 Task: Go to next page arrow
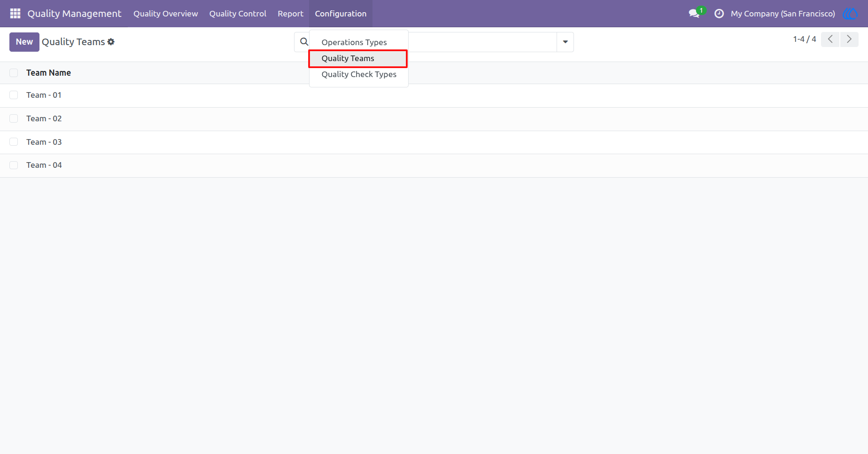point(849,39)
